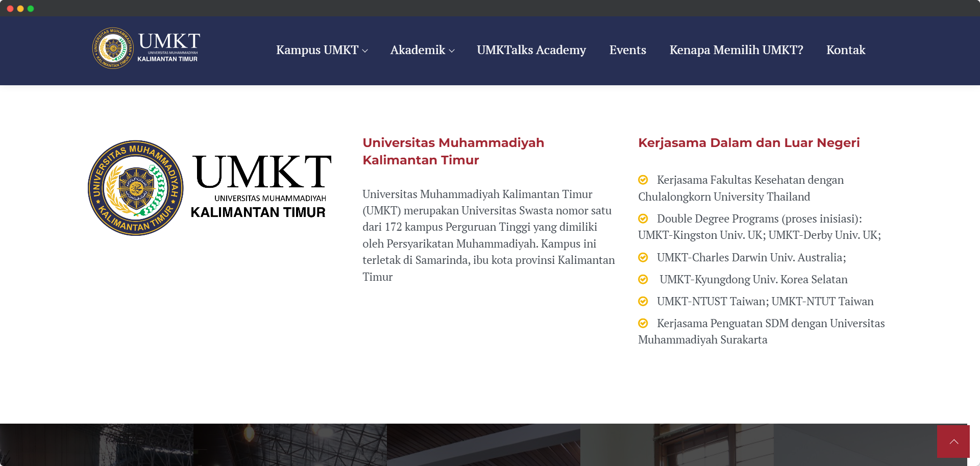Click check icon beside Chulalongkorn University item
This screenshot has width=980, height=466.
tap(643, 180)
